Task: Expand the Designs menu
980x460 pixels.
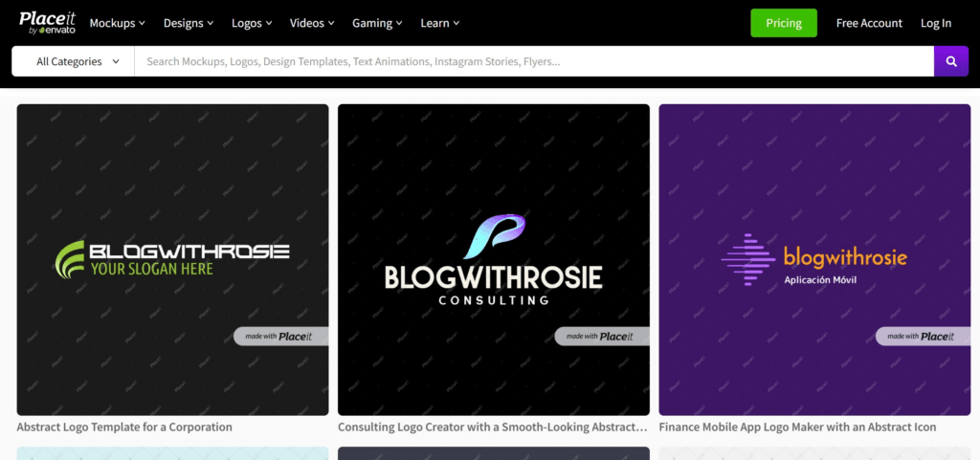Action: pyautogui.click(x=190, y=23)
